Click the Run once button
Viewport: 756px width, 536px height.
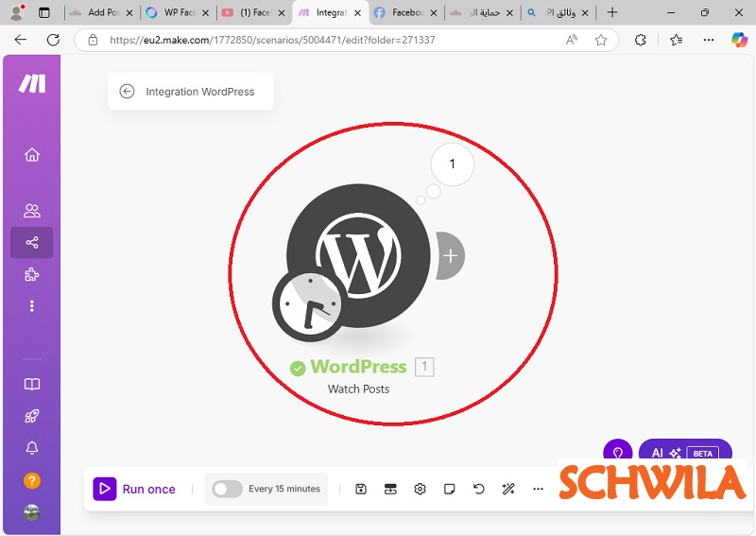click(x=134, y=489)
